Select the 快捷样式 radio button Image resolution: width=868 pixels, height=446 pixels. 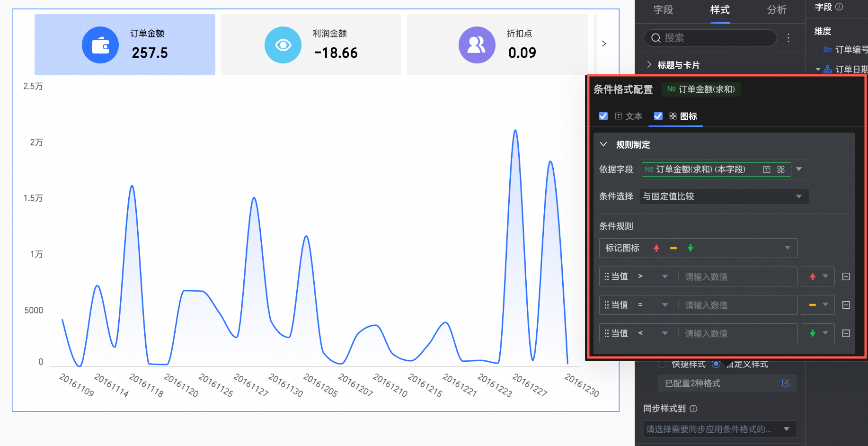(662, 364)
